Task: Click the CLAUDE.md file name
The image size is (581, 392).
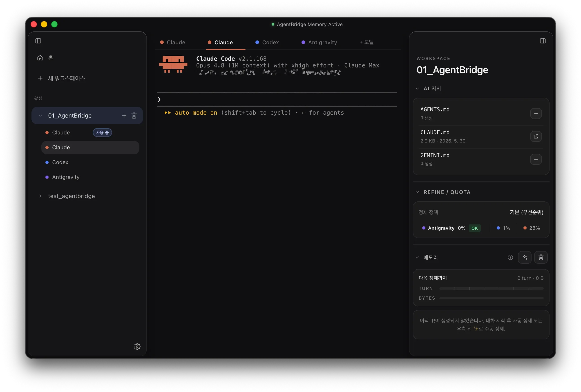Action: click(435, 132)
